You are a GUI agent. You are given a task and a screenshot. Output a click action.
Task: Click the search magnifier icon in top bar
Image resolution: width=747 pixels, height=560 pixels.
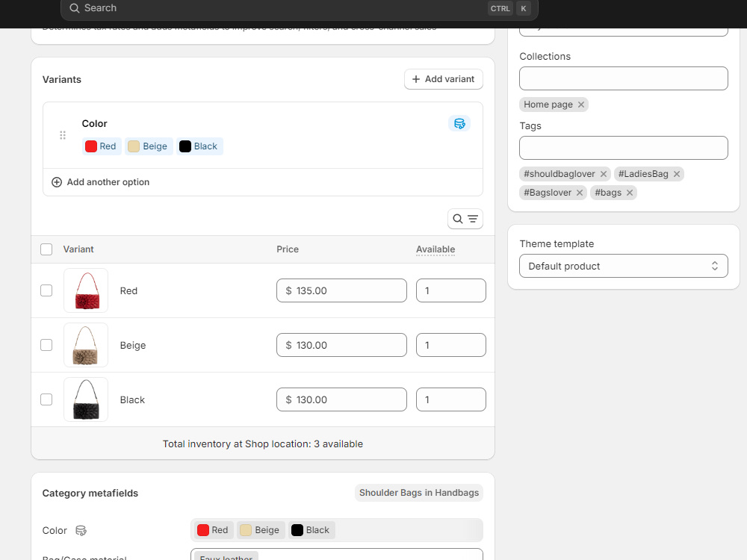(74, 8)
